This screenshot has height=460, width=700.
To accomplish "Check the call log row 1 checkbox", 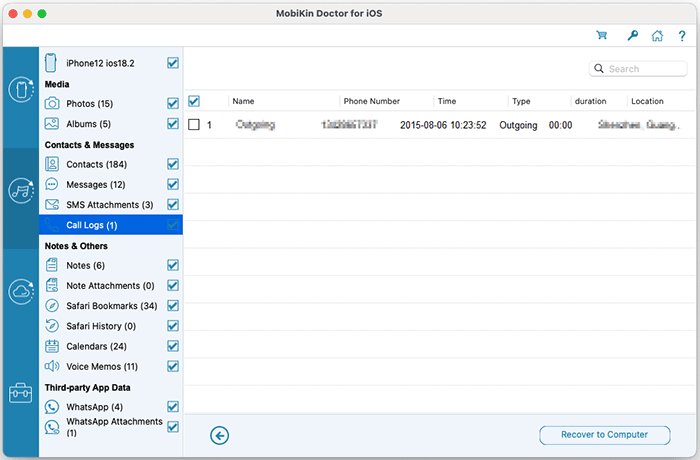I will click(x=194, y=125).
